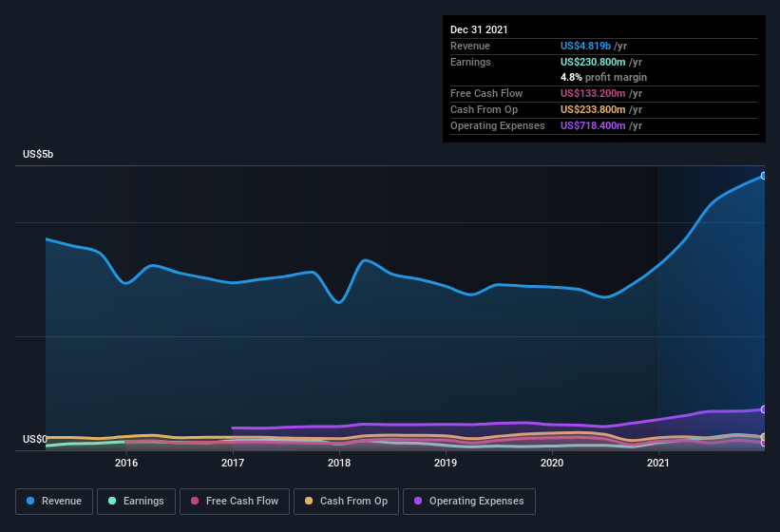Click the 2018 x-axis year label
The image size is (780, 532).
(x=339, y=463)
